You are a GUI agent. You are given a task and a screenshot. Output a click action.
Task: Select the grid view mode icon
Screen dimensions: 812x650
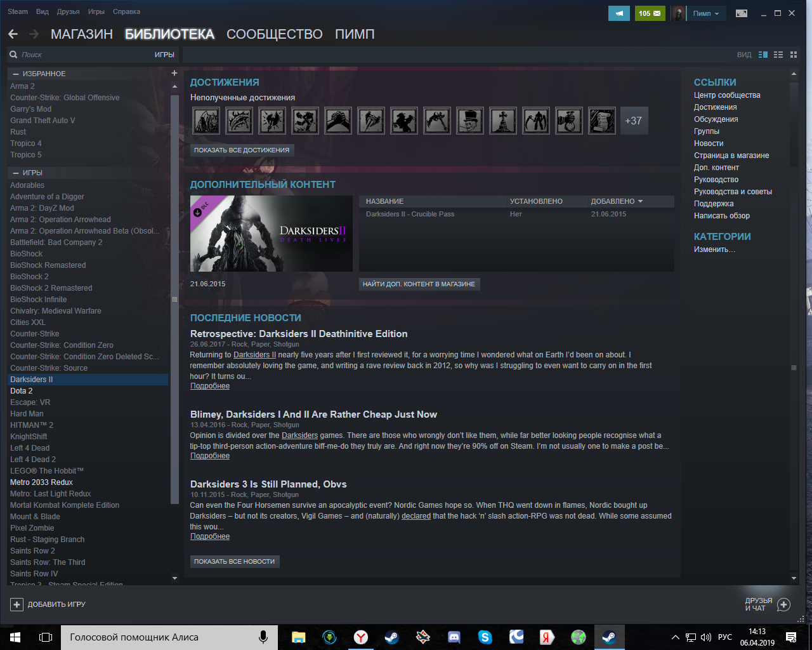[x=794, y=55]
